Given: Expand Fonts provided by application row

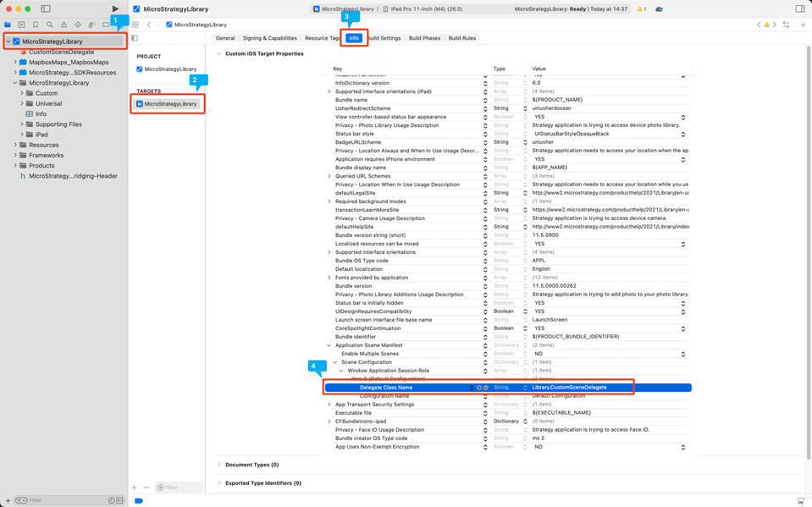Looking at the screenshot, I should point(329,278).
